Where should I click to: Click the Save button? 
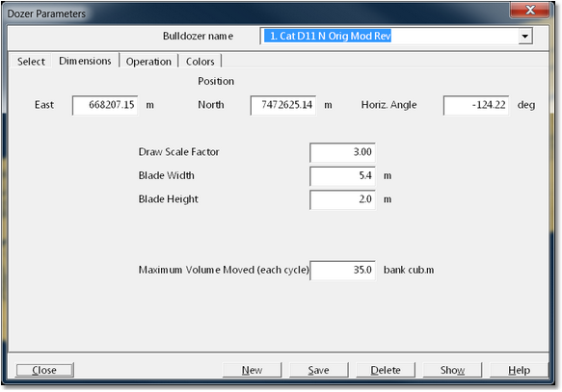click(319, 370)
